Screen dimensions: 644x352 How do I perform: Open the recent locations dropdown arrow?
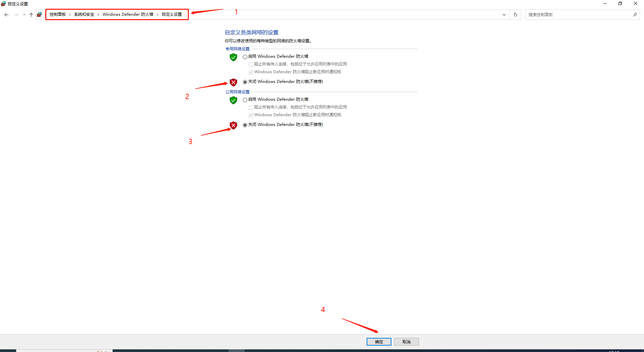coord(24,15)
